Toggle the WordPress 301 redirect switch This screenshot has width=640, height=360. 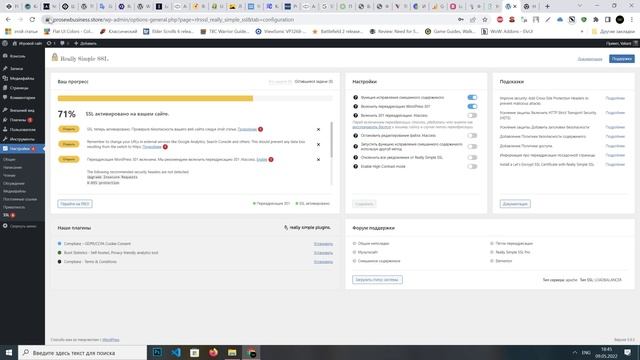coord(472,107)
